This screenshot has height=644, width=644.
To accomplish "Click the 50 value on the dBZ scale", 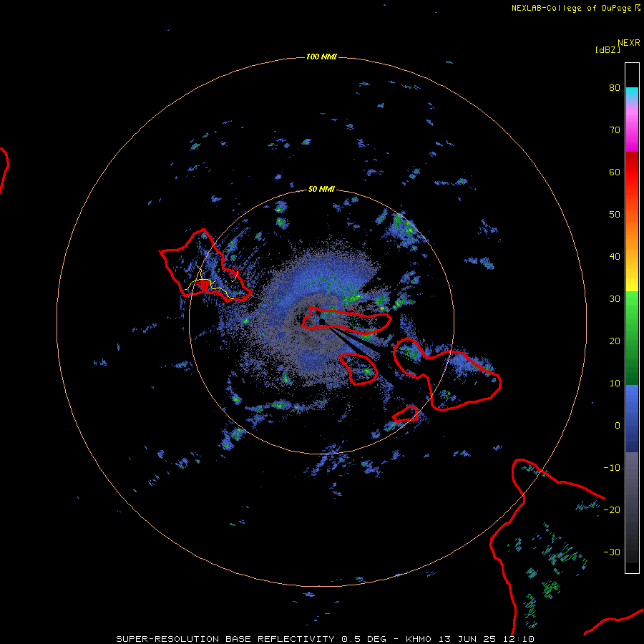I will tap(615, 215).
